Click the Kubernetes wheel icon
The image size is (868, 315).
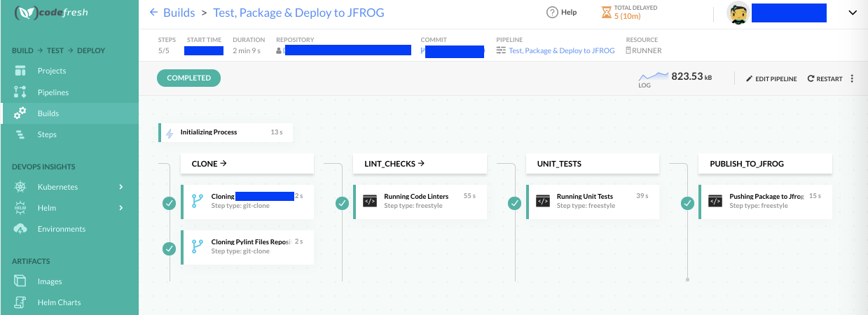pos(20,187)
